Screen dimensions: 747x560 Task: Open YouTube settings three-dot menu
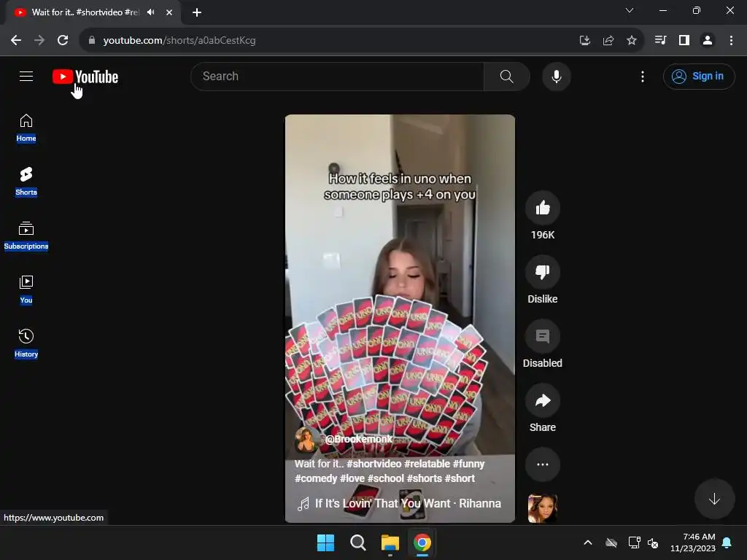[643, 76]
